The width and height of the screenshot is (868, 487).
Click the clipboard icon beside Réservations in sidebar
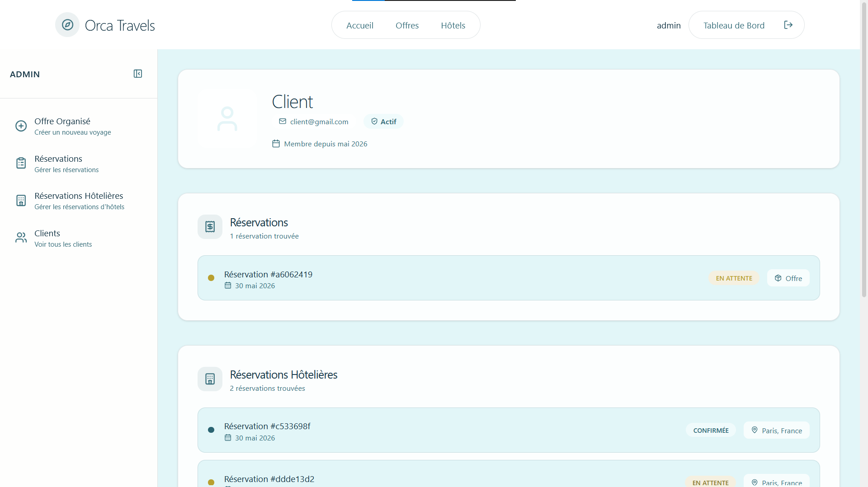point(21,163)
